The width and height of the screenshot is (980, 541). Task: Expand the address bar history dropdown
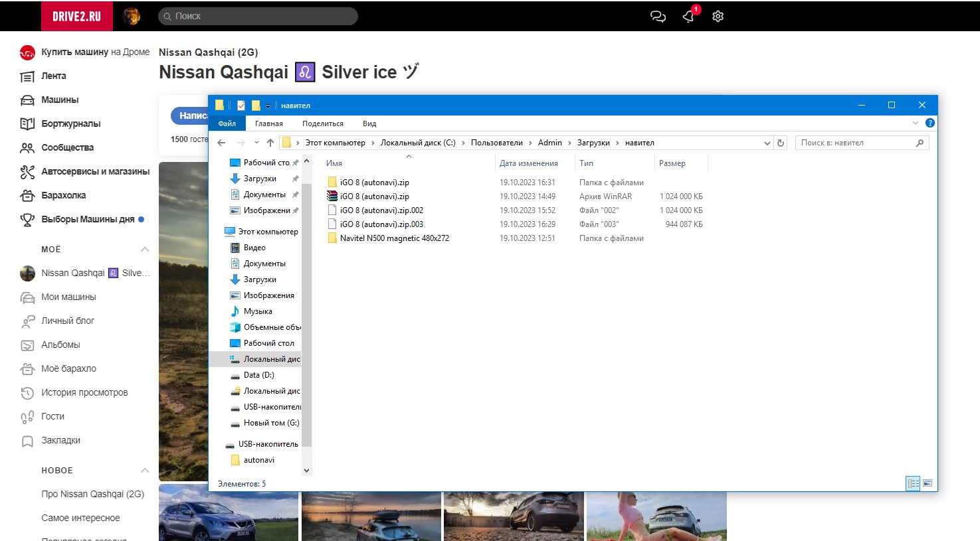tap(767, 143)
